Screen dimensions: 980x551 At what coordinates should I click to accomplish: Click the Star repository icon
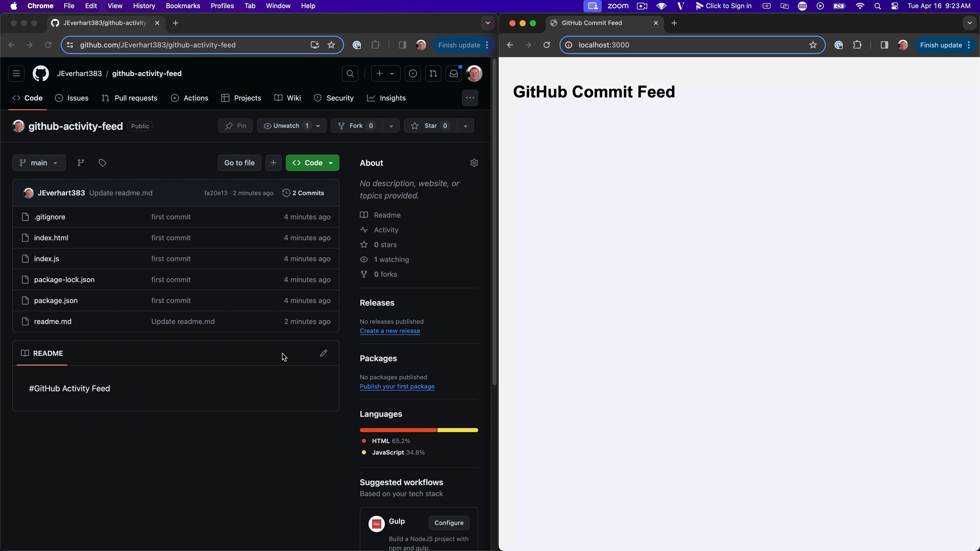click(x=415, y=126)
